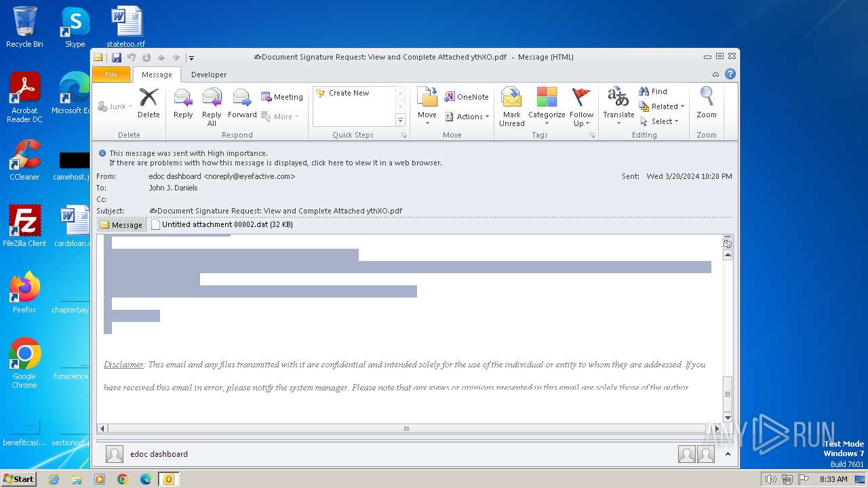This screenshot has height=488, width=868.
Task: Reply to the sender
Action: pyautogui.click(x=183, y=103)
